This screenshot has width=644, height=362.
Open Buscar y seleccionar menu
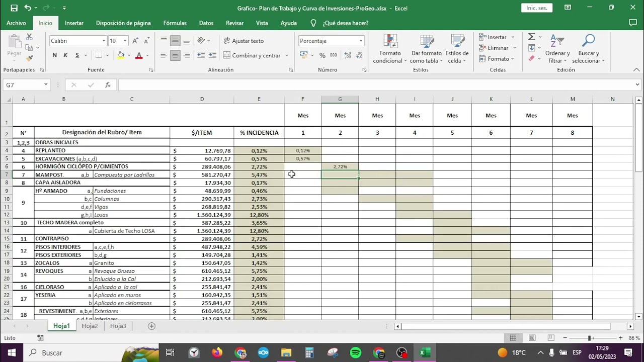pyautogui.click(x=588, y=49)
